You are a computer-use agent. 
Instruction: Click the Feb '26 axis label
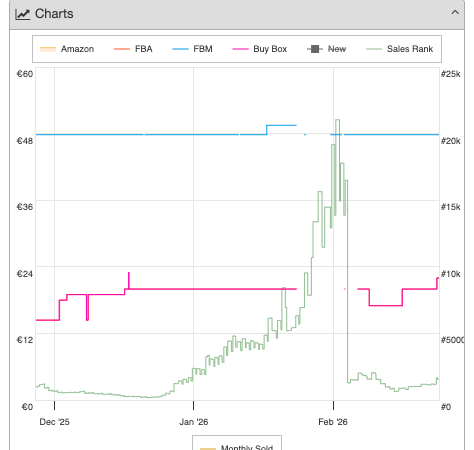[x=333, y=422]
